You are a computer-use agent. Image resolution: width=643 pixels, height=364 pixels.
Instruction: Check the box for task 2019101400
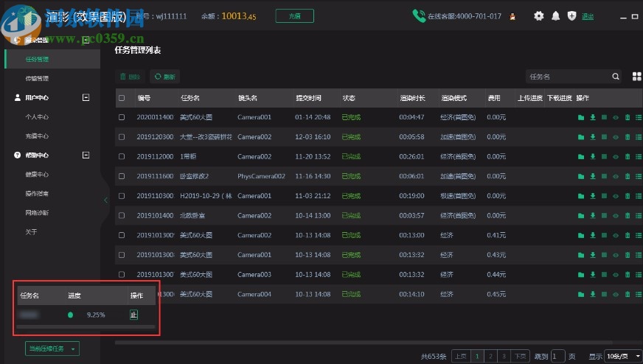(x=122, y=216)
